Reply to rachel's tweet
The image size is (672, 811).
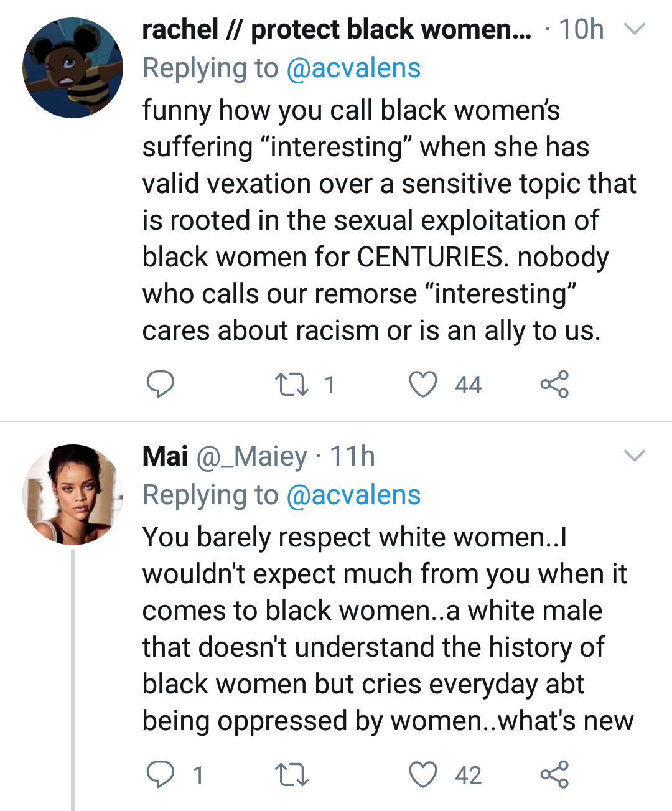coord(160,384)
